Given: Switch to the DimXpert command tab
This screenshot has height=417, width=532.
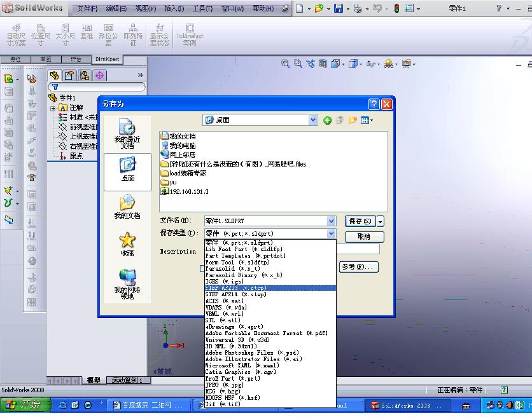Looking at the screenshot, I should pos(107,59).
